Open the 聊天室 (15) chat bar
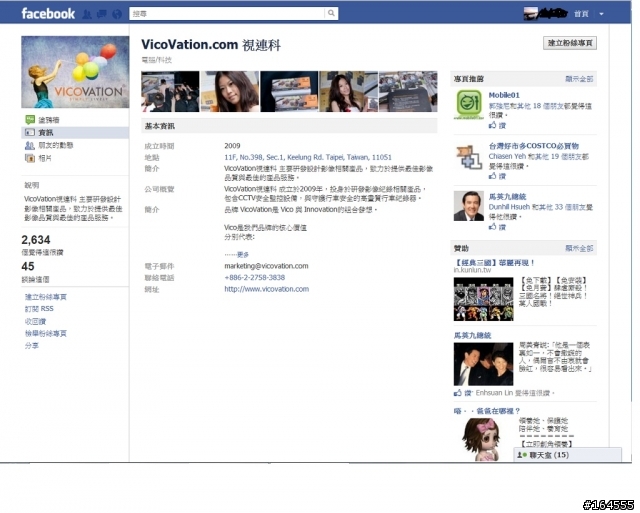 (x=568, y=455)
